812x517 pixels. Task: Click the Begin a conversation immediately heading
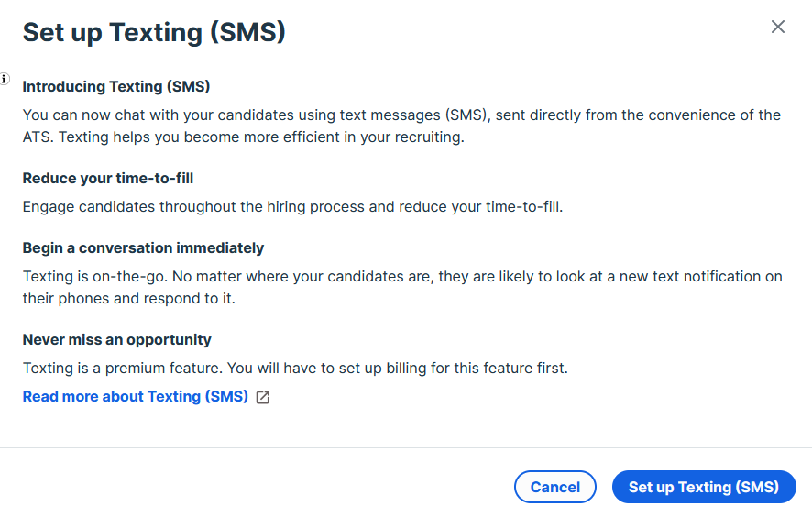(x=143, y=247)
